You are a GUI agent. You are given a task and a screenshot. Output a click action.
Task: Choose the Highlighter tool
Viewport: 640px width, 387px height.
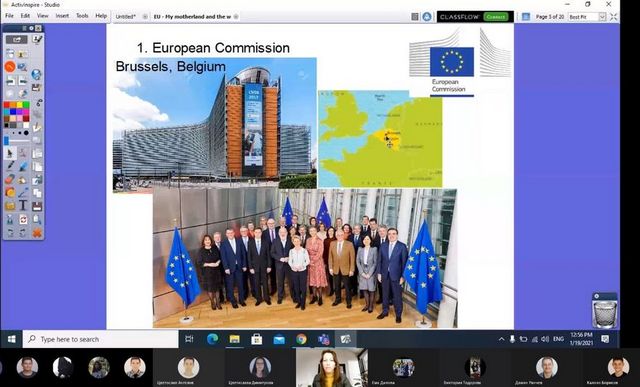coord(23,166)
